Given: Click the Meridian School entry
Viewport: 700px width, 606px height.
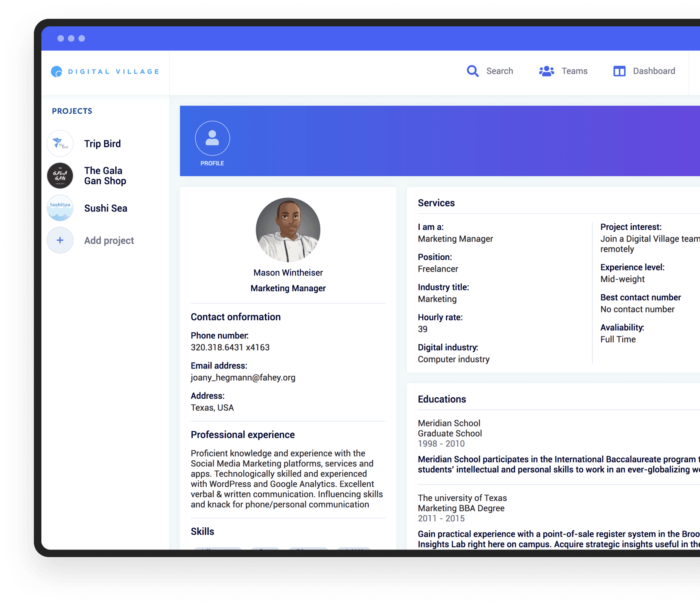Looking at the screenshot, I should (x=449, y=423).
